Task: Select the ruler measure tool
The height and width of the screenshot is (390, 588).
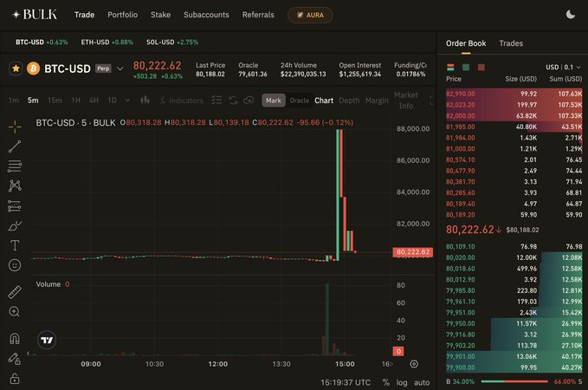Action: click(x=15, y=292)
